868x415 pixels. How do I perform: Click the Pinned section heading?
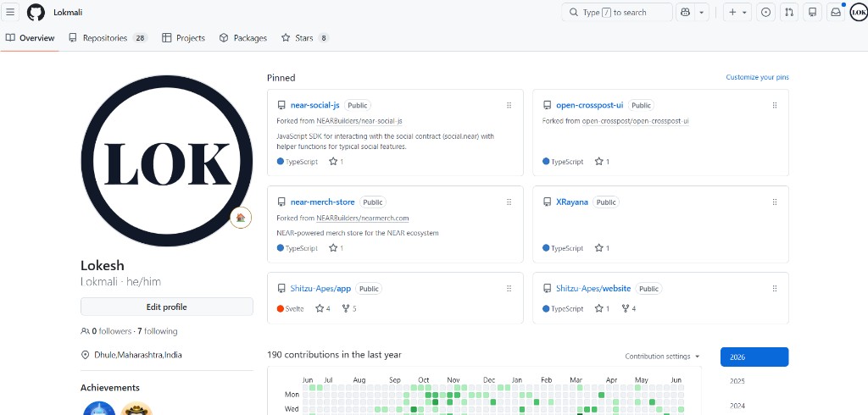pos(281,77)
